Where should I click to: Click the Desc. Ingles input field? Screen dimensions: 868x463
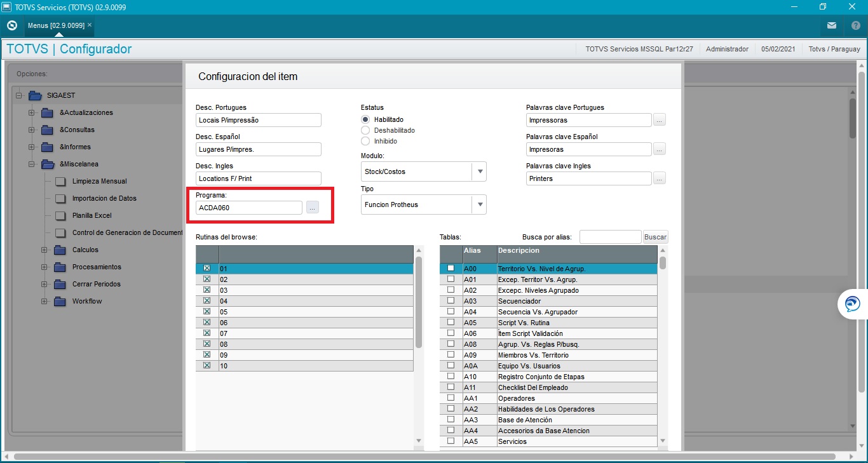pos(259,178)
